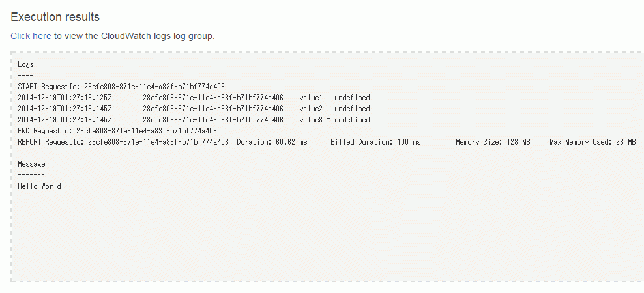The width and height of the screenshot is (644, 293).
Task: Click the Billed Duration: 100 ms text
Action: [x=375, y=142]
